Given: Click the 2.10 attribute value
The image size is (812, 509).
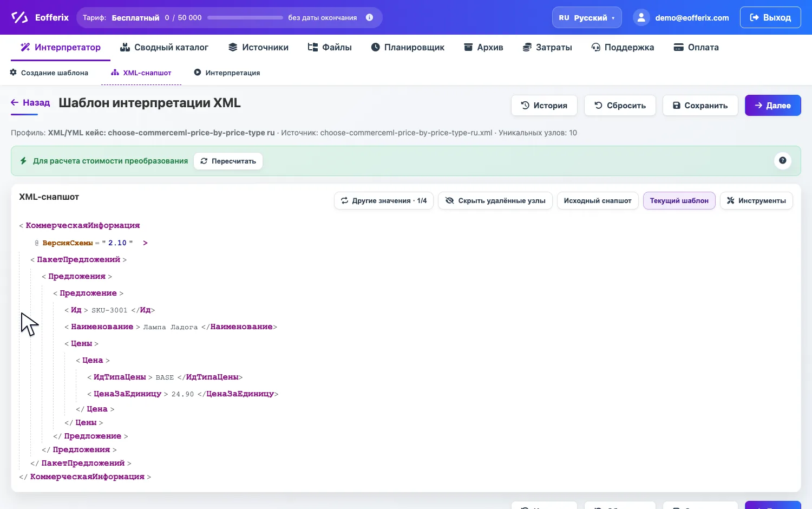Looking at the screenshot, I should pyautogui.click(x=117, y=243).
